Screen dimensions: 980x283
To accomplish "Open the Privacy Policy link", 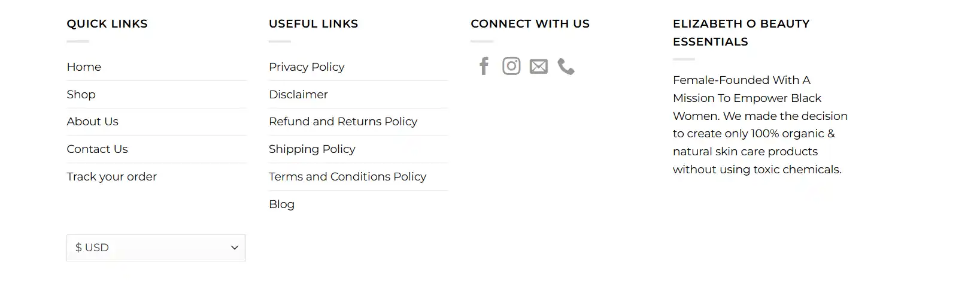I will point(307,67).
